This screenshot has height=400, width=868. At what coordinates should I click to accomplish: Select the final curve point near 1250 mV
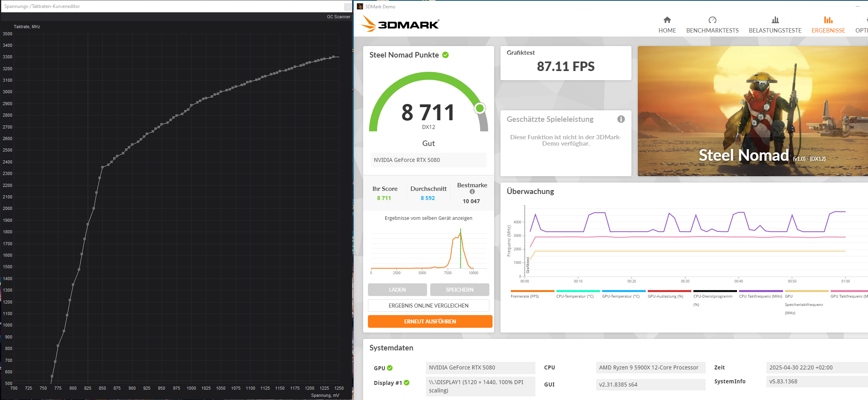[333, 57]
